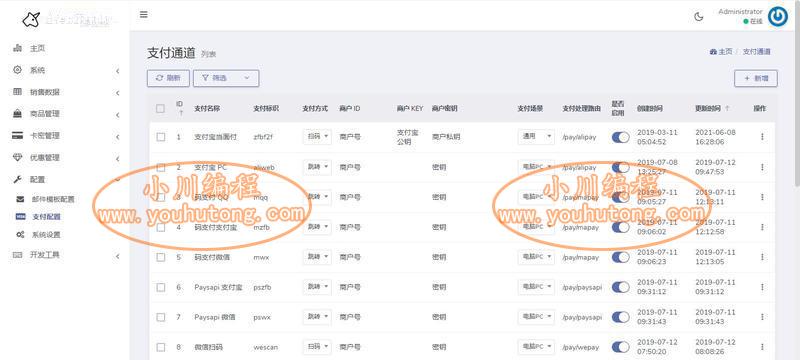Screen dimensions: 800x360
Task: Click the 商户号 cell in 支付宝当面付 row
Action: click(350, 137)
